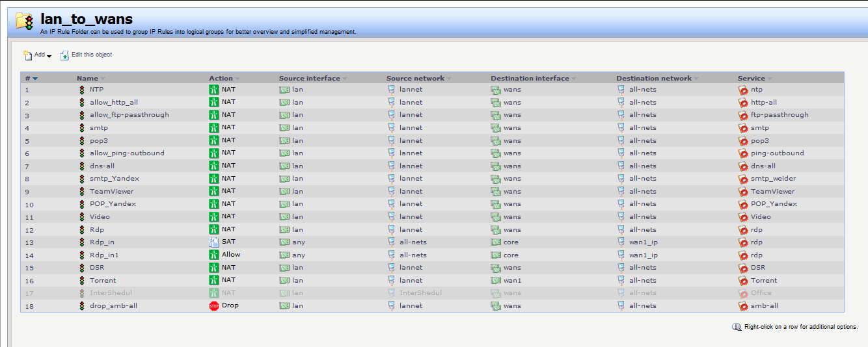Click the Drop stop icon in row 18
Viewport: 868px width, 347px height.
(x=213, y=306)
